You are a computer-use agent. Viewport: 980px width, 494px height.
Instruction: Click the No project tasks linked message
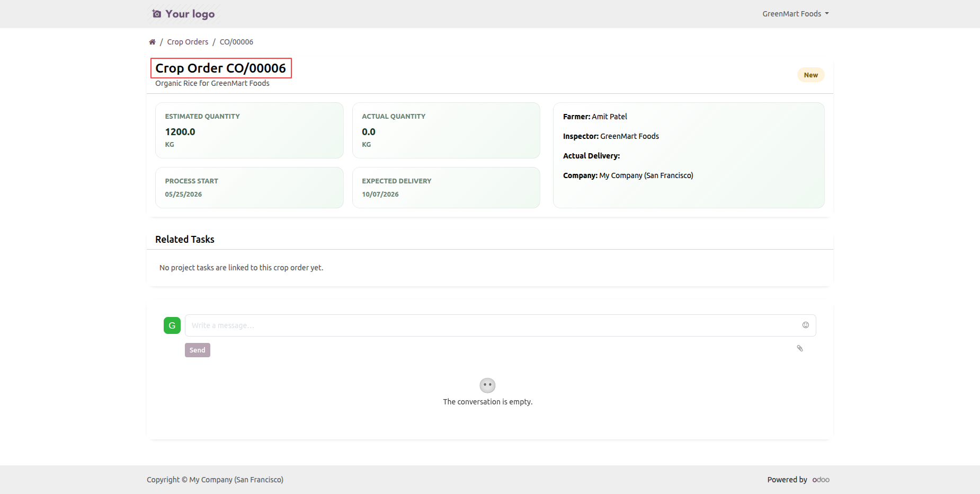tap(241, 268)
